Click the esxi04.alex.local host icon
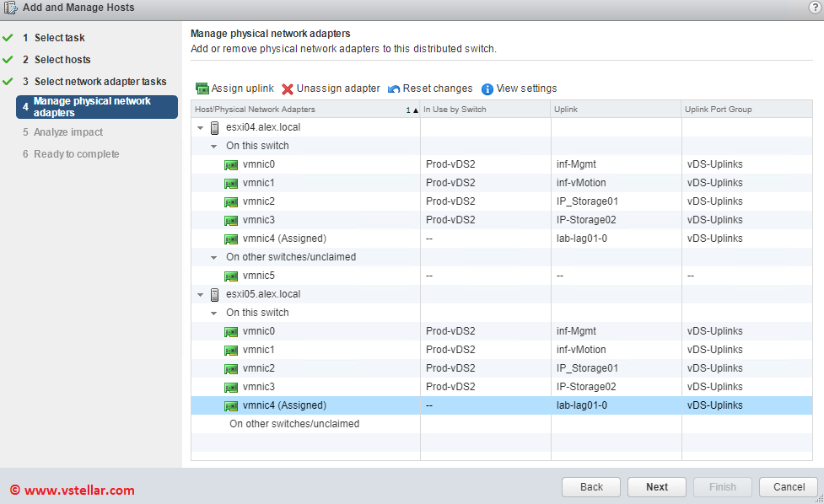 215,127
